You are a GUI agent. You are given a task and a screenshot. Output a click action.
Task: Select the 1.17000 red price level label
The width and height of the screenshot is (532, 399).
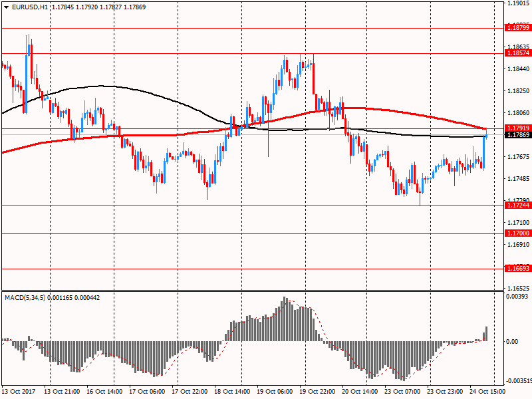(518, 233)
